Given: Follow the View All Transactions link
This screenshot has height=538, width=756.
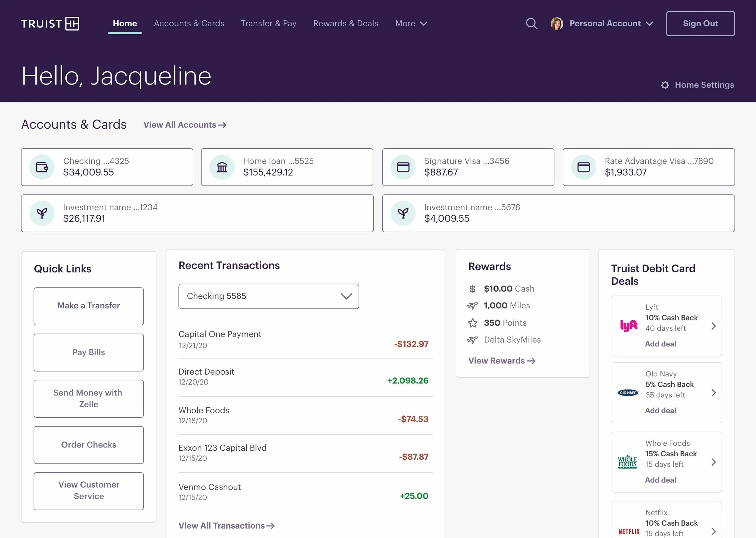Looking at the screenshot, I should 226,526.
